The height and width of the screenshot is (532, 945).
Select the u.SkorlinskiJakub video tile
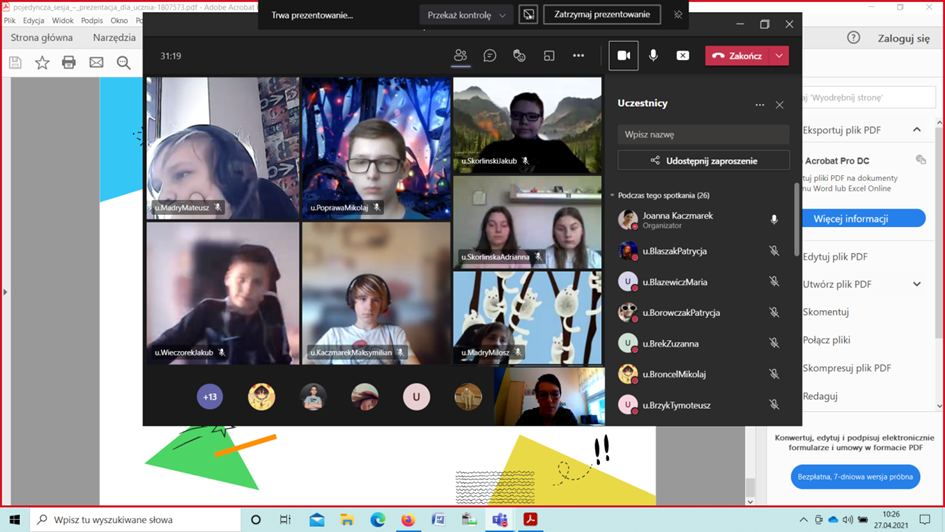(527, 125)
